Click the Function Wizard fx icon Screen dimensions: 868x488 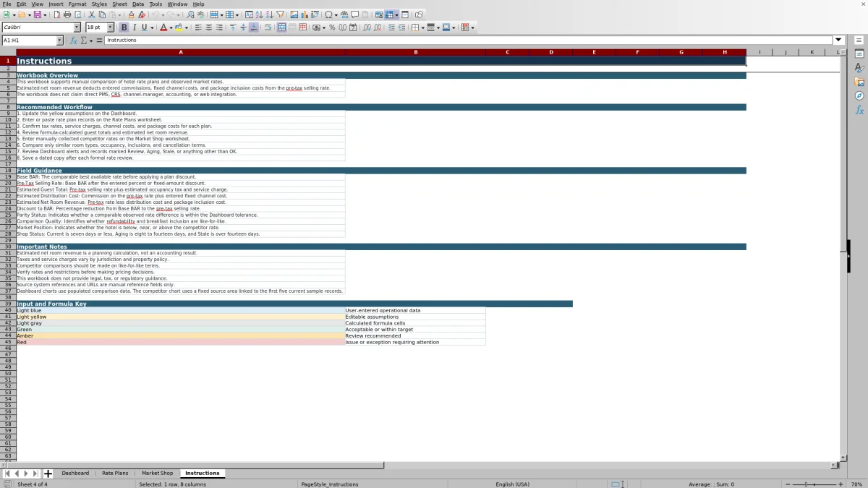74,40
